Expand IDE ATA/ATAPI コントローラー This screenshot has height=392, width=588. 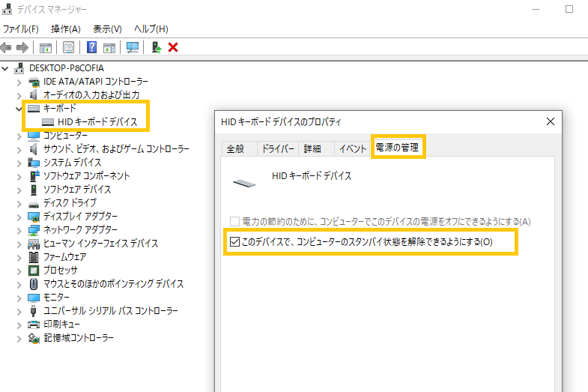tap(19, 82)
